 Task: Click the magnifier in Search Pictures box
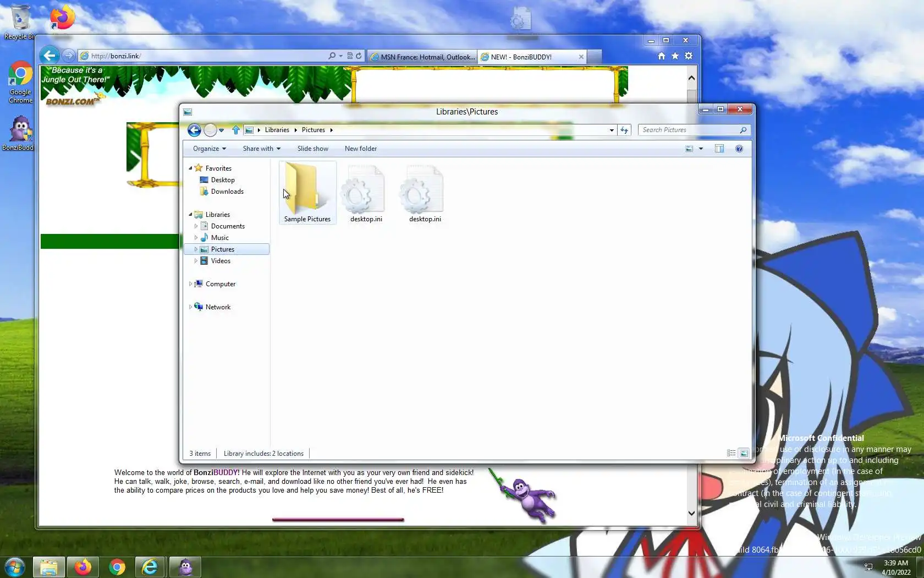[743, 130]
